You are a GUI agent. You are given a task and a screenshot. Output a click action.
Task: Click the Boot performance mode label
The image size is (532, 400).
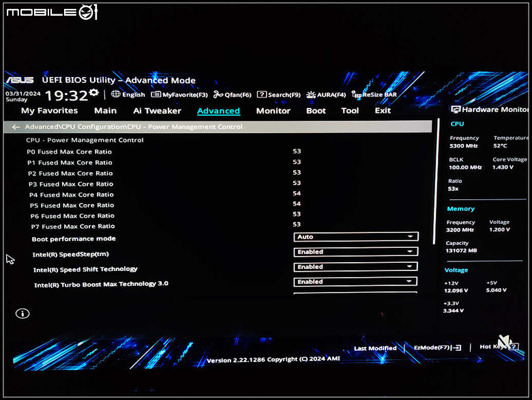point(74,239)
